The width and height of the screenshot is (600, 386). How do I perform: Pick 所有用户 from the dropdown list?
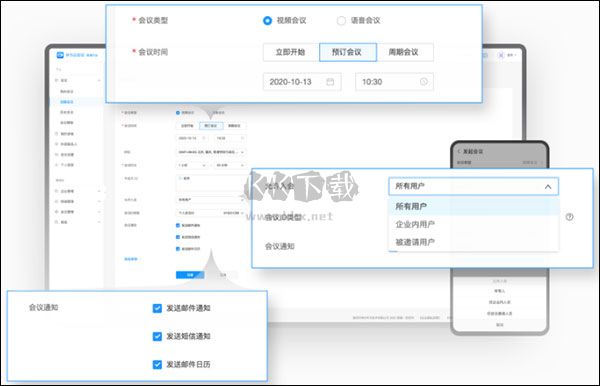coord(473,207)
